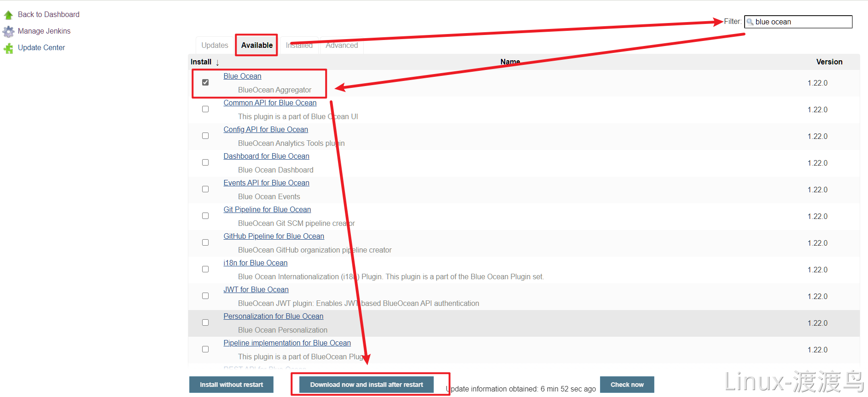
Task: Click the magnifier icon in Filter box
Action: (x=750, y=22)
